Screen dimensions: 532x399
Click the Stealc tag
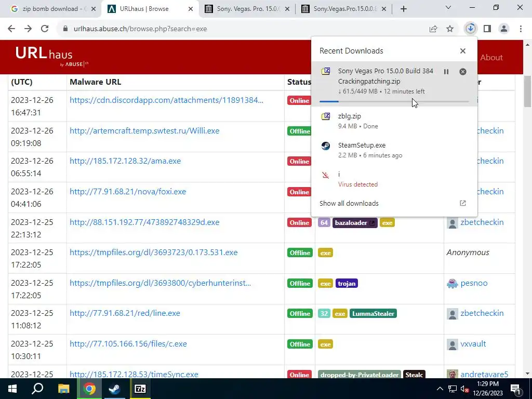[414, 375]
